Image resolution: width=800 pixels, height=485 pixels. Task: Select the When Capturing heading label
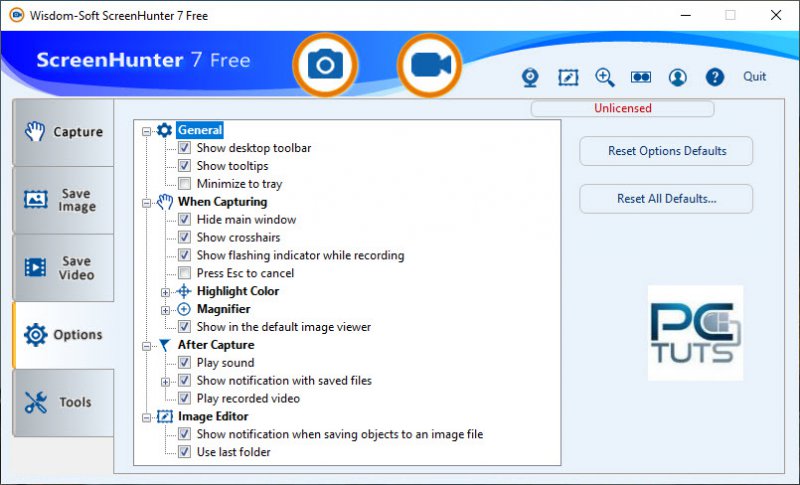point(222,202)
